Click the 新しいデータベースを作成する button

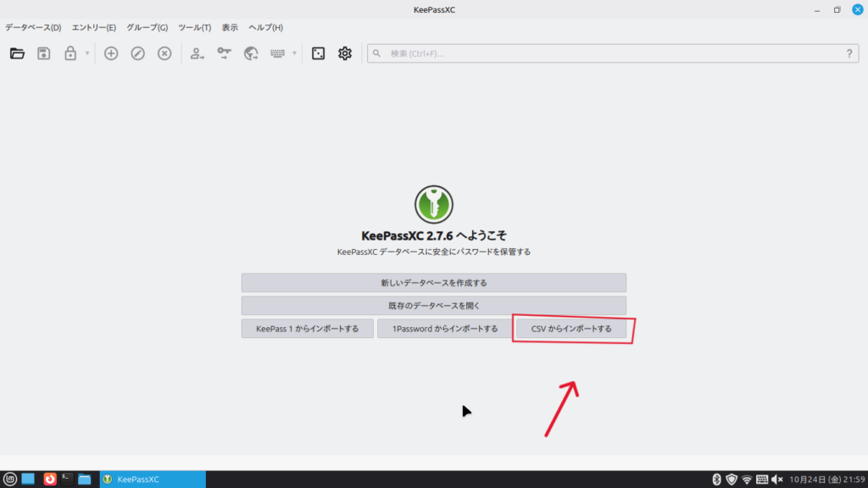pos(433,283)
